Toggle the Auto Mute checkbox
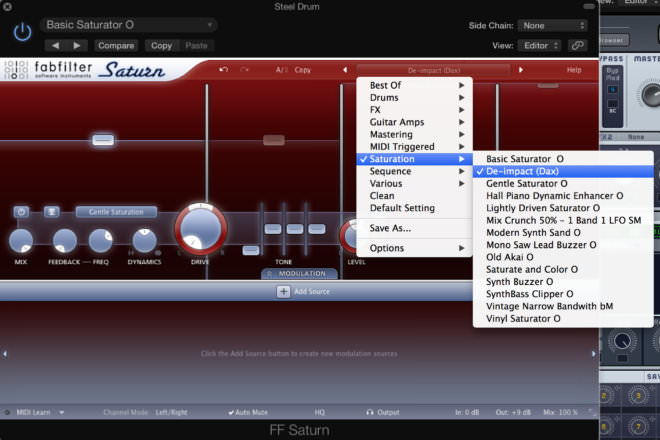660x440 pixels. click(248, 413)
